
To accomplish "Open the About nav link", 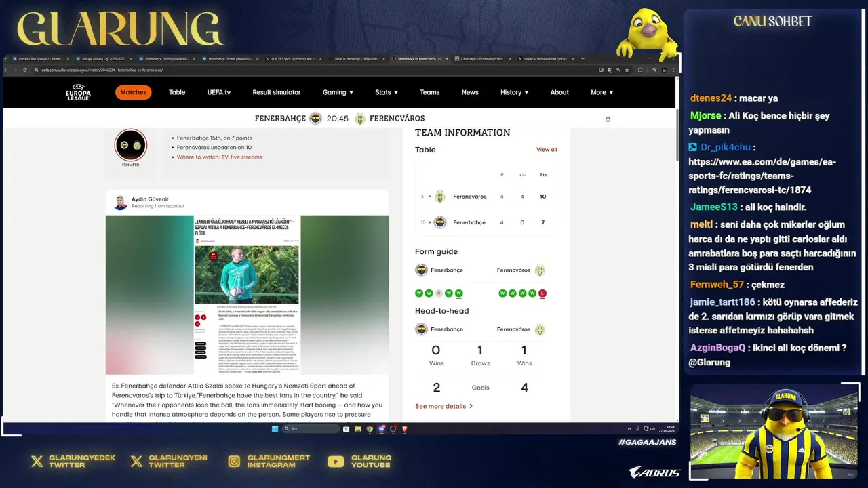I will [559, 92].
